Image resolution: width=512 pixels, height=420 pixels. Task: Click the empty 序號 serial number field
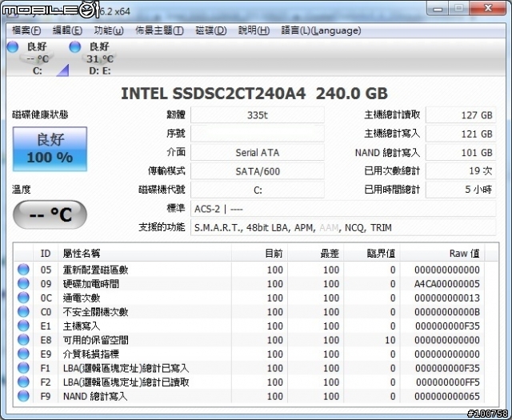(258, 134)
